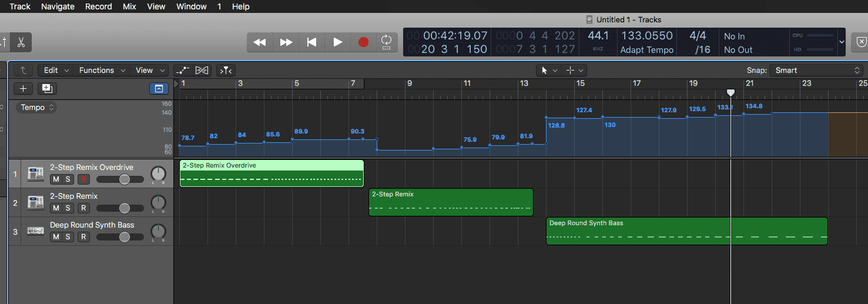Add a new track with plus button
Image resolution: width=868 pixels, height=304 pixels.
point(23,89)
